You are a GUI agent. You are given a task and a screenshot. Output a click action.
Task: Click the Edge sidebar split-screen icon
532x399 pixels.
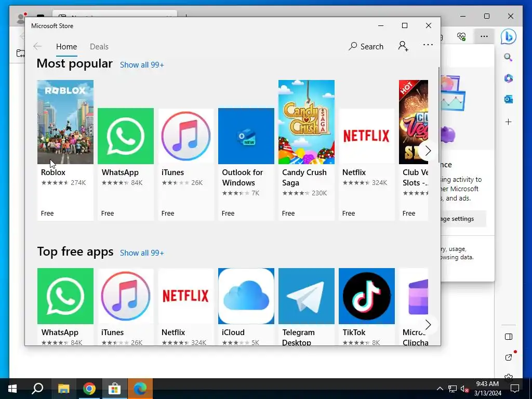click(508, 337)
